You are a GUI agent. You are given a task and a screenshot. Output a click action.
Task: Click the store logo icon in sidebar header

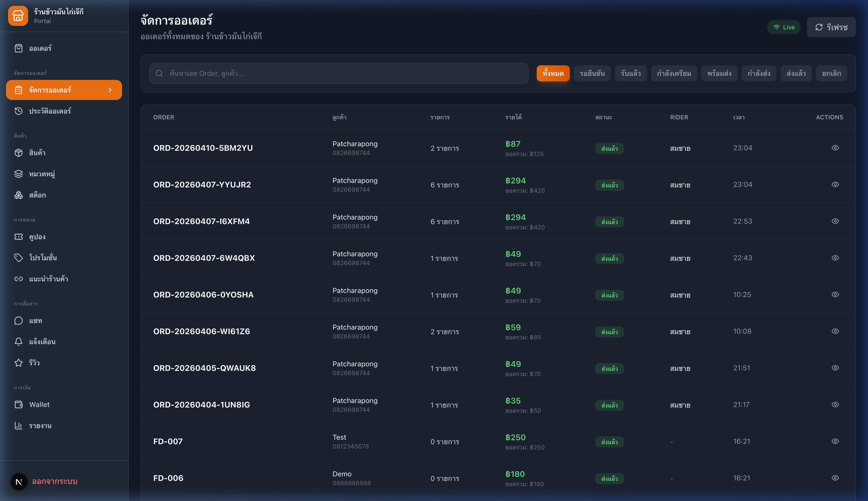pos(18,16)
